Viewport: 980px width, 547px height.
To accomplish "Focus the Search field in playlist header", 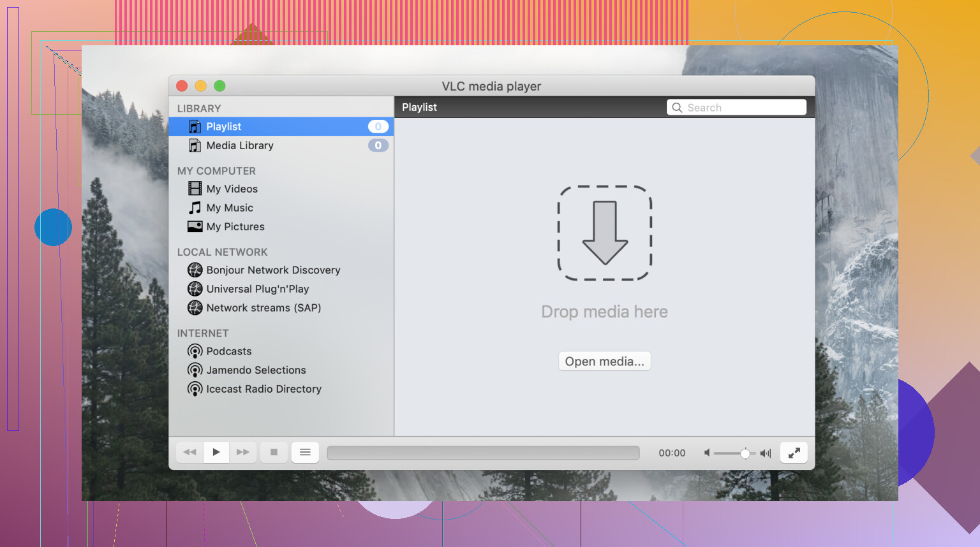I will coord(736,108).
